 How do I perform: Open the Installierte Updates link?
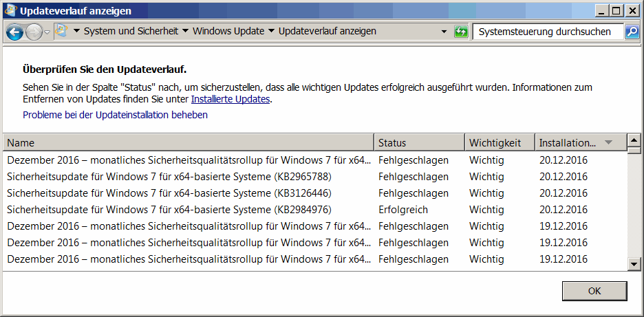(x=230, y=99)
